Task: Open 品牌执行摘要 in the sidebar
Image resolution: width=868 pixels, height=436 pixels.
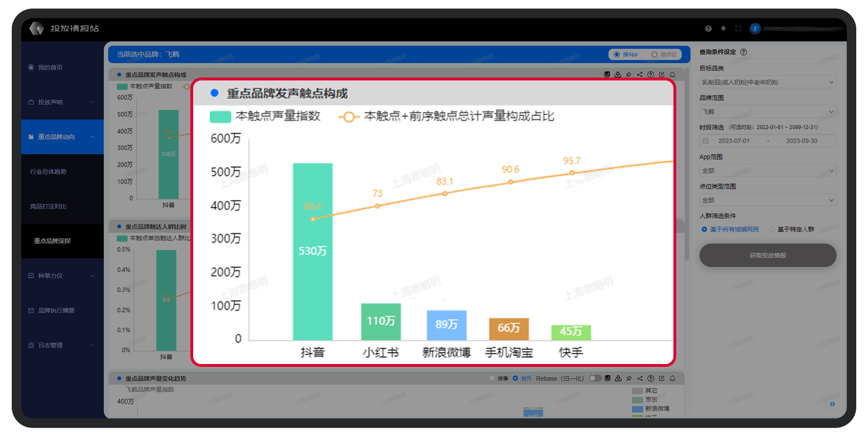Action: (x=63, y=310)
